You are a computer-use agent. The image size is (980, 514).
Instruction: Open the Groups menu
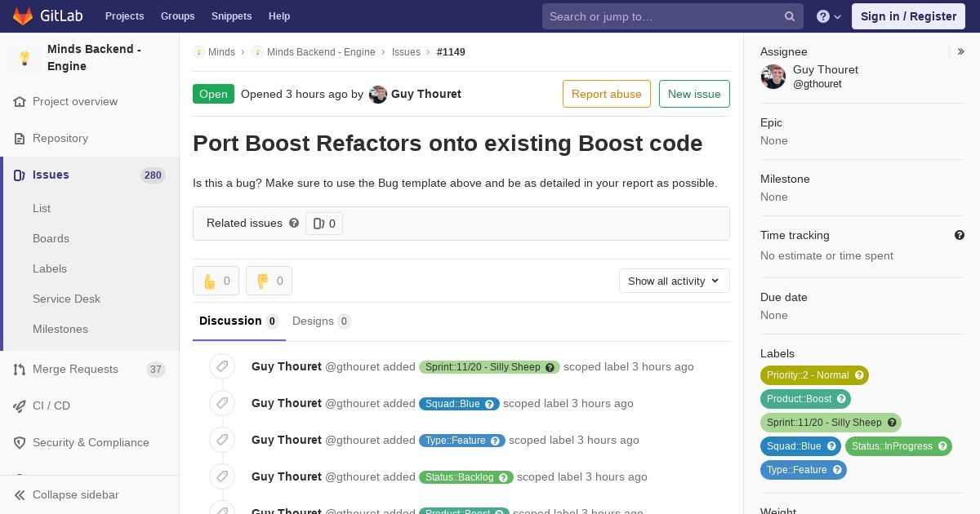pos(178,16)
